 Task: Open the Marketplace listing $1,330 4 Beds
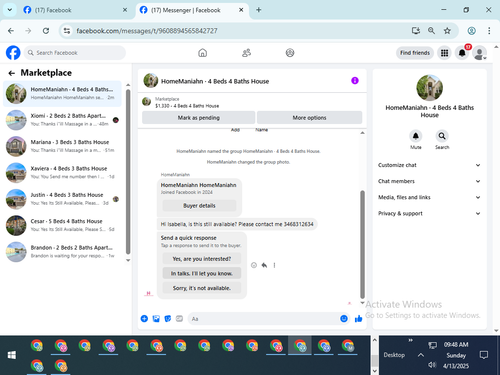tap(187, 102)
